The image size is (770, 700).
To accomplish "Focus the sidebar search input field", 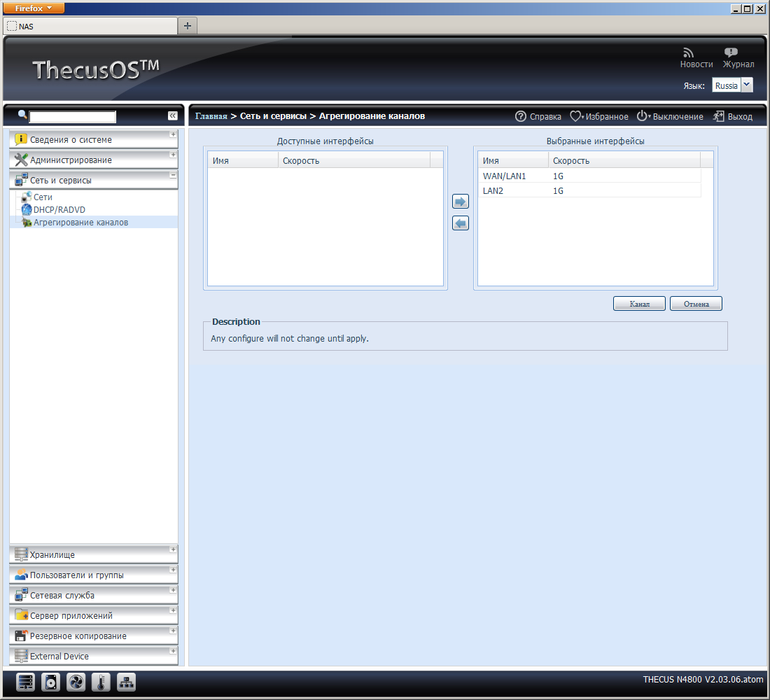I will click(73, 116).
